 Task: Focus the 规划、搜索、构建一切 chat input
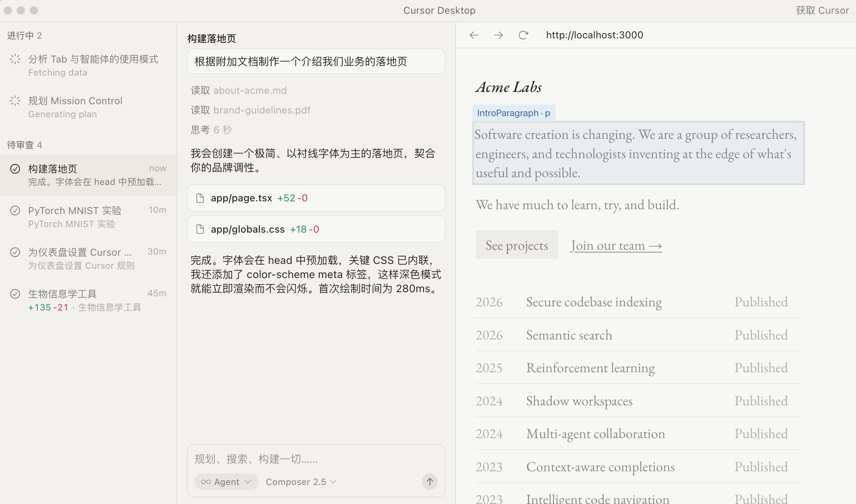(316, 459)
